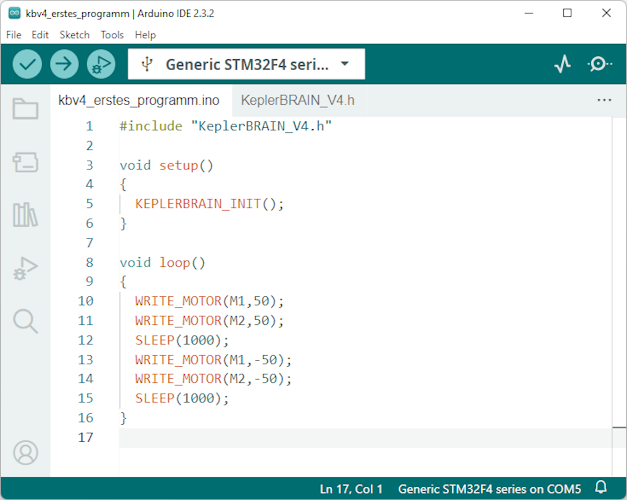Screen dimensions: 627x500
Task: Click the KEPLERBRAIN_INIT(); line
Action: 209,204
